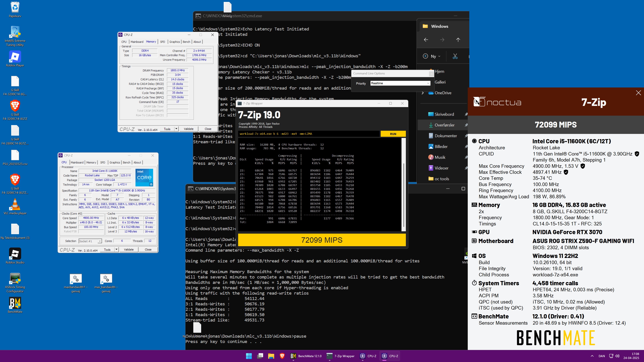
Task: Click the DAN language indicator
Action: tap(602, 356)
